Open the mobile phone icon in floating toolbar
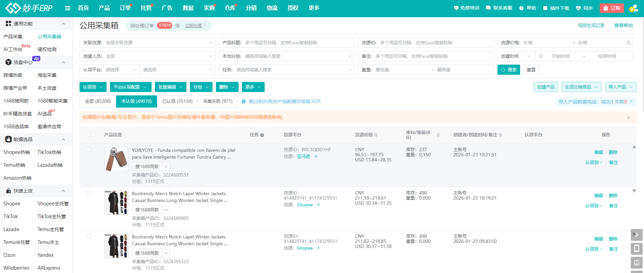Image resolution: width=644 pixels, height=273 pixels. 636,249
